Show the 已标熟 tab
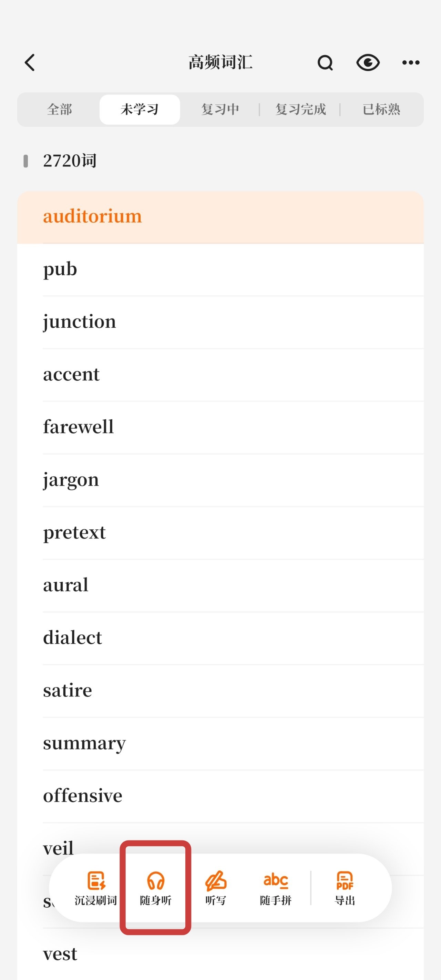The width and height of the screenshot is (441, 980). coord(381,110)
